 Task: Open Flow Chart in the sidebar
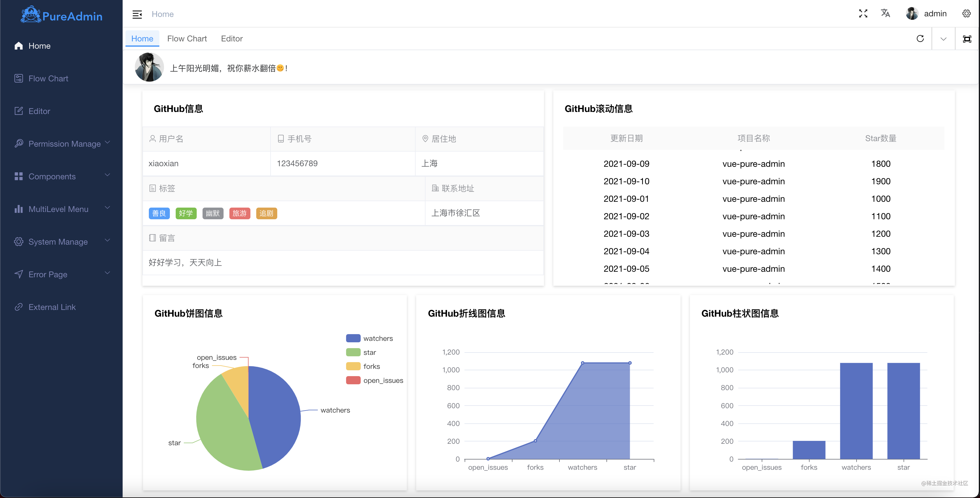click(61, 78)
